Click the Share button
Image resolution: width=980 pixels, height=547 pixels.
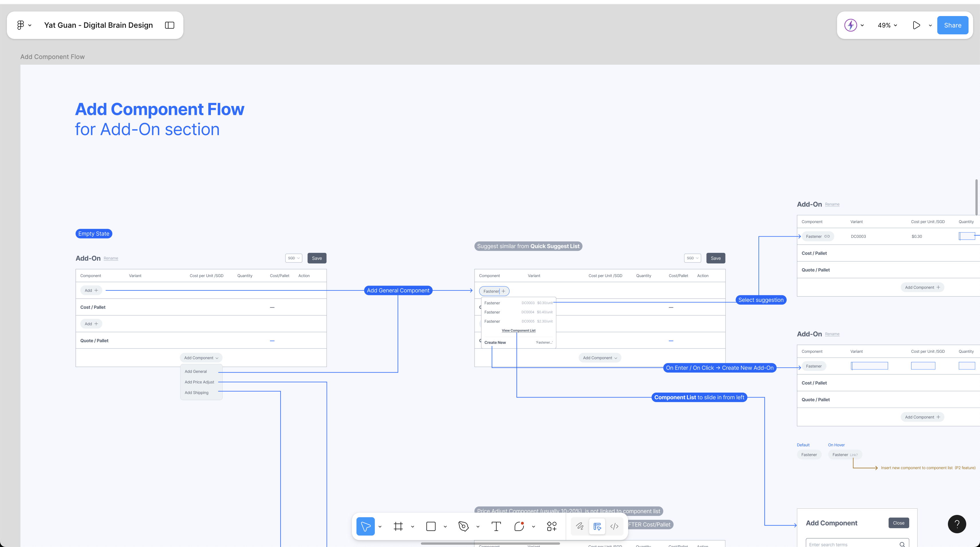952,25
